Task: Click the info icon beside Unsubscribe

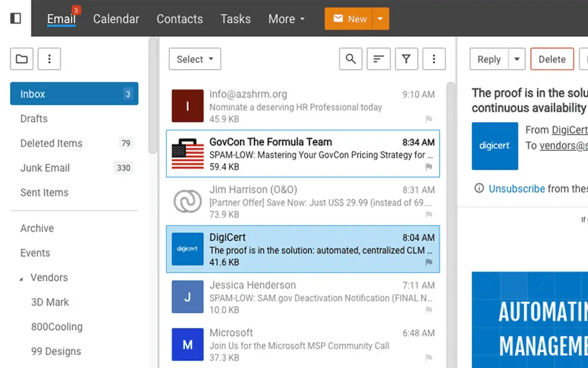Action: tap(479, 188)
